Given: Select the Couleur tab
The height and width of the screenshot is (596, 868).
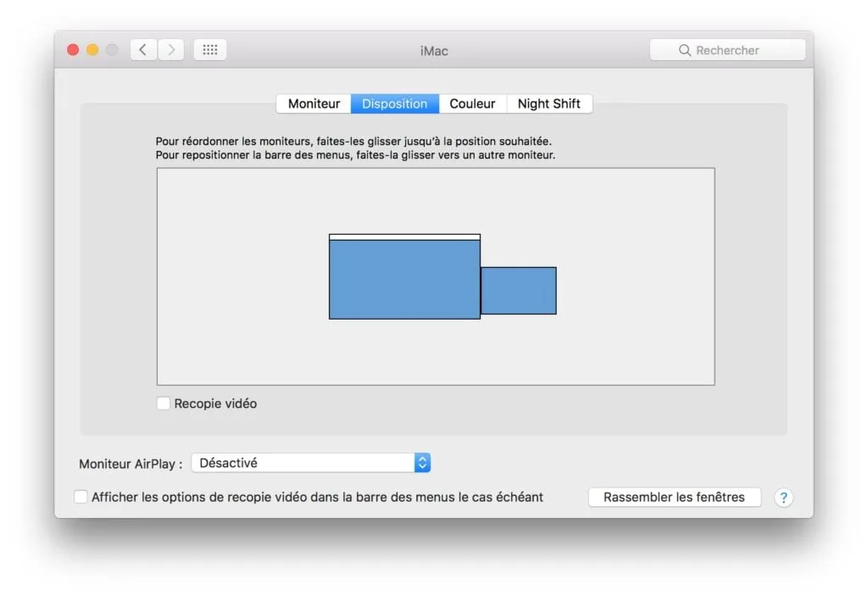Looking at the screenshot, I should [472, 103].
